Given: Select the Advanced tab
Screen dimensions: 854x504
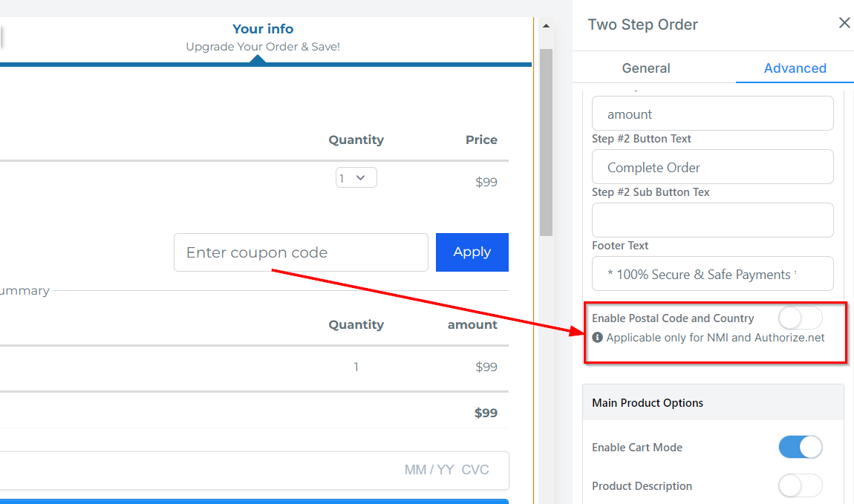Looking at the screenshot, I should 795,68.
